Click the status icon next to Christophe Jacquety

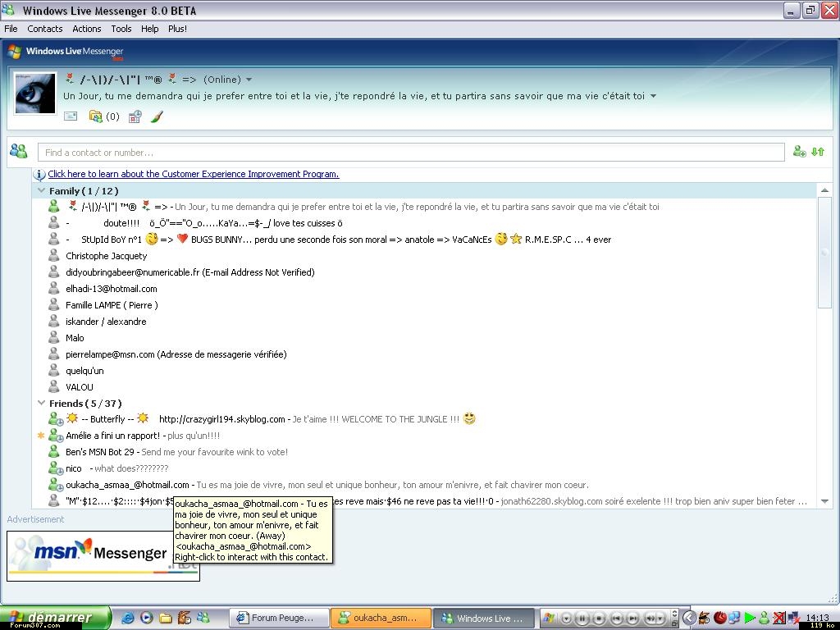tap(53, 256)
